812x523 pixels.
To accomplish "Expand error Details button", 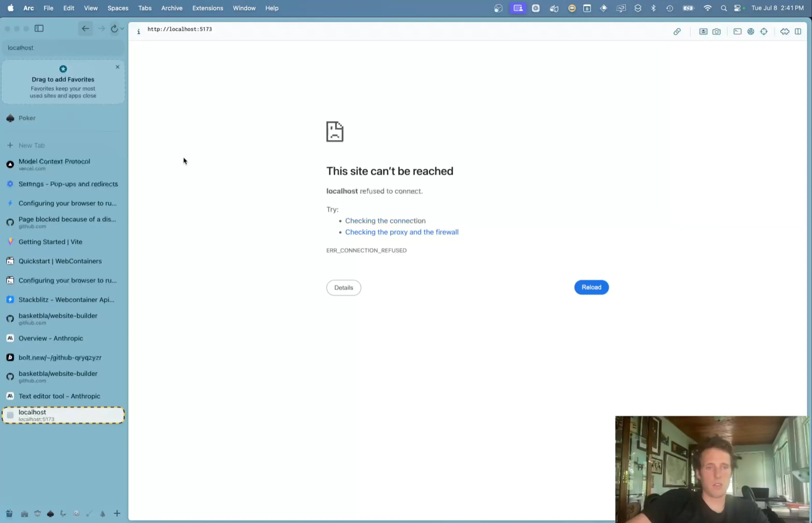I will tap(343, 288).
